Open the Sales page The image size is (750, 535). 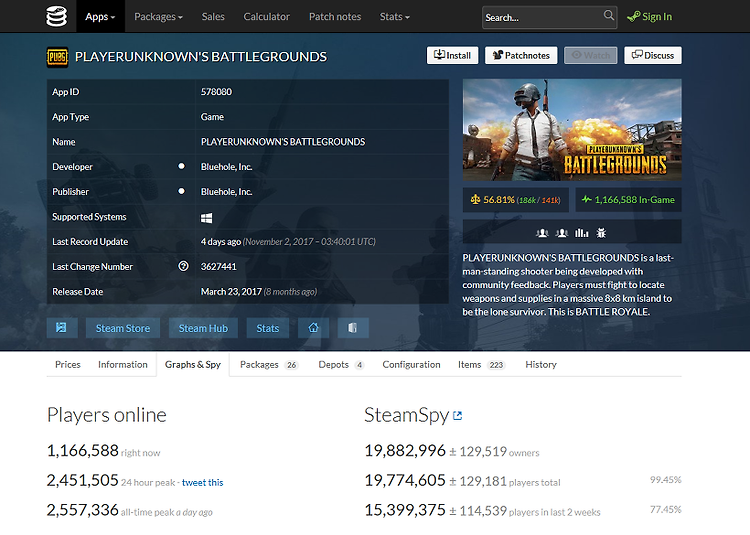click(x=213, y=16)
